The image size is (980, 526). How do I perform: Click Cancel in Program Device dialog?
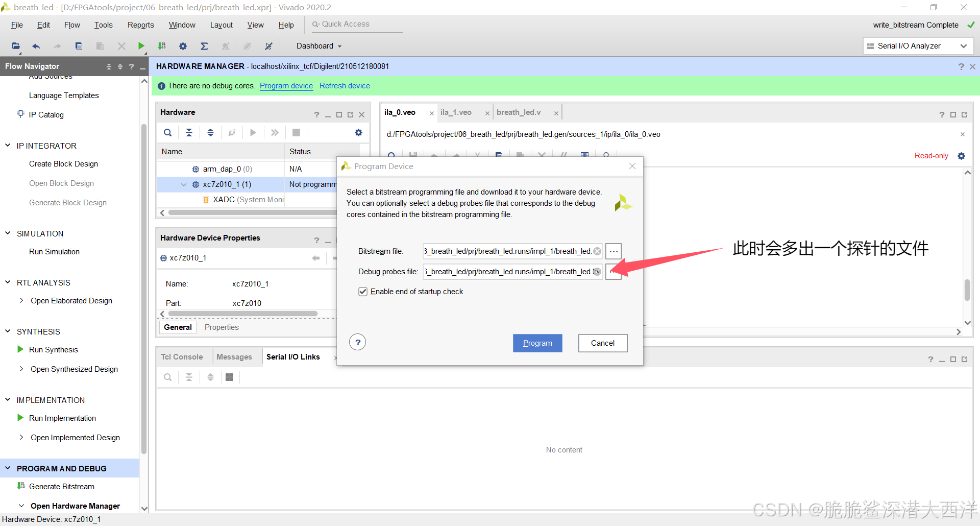coord(603,343)
